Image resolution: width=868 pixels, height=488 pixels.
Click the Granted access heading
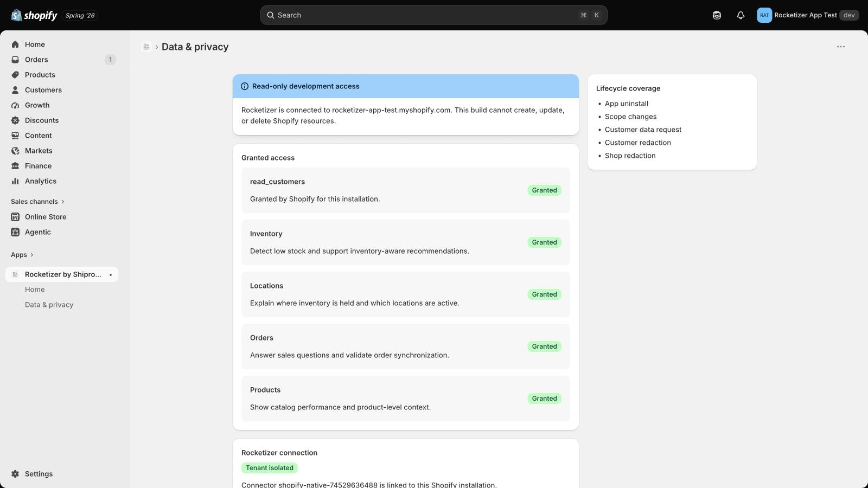(x=268, y=158)
